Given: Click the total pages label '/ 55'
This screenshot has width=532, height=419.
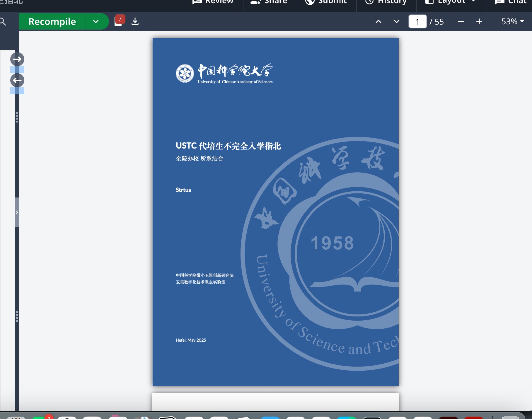Looking at the screenshot, I should point(437,22).
